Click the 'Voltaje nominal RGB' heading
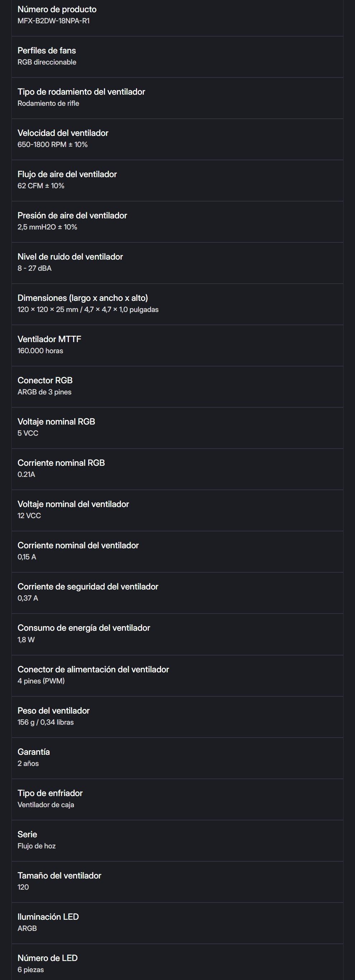This screenshot has width=355, height=980. (x=56, y=422)
